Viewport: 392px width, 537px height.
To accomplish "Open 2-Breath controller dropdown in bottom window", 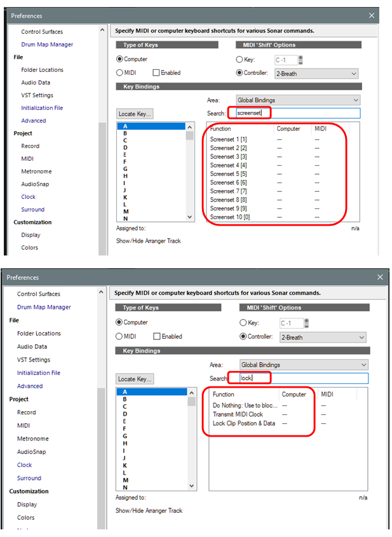I will click(x=323, y=337).
